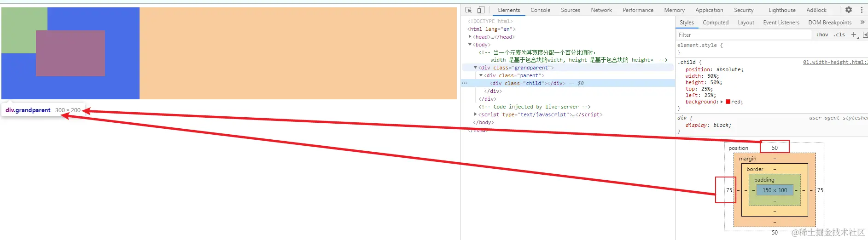Viewport: 868px width, 240px height.
Task: Open the Application tab
Action: tap(709, 10)
